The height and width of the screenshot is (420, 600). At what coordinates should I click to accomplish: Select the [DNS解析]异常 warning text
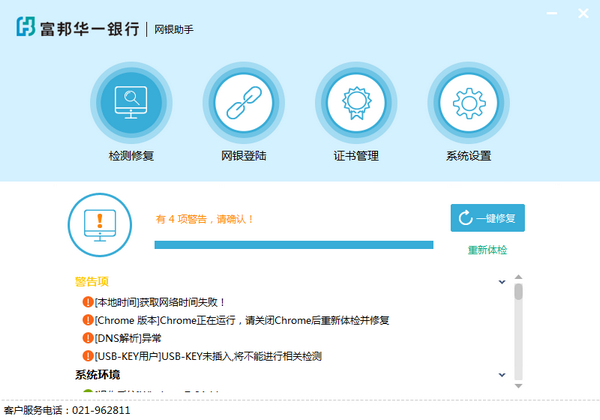coord(128,338)
